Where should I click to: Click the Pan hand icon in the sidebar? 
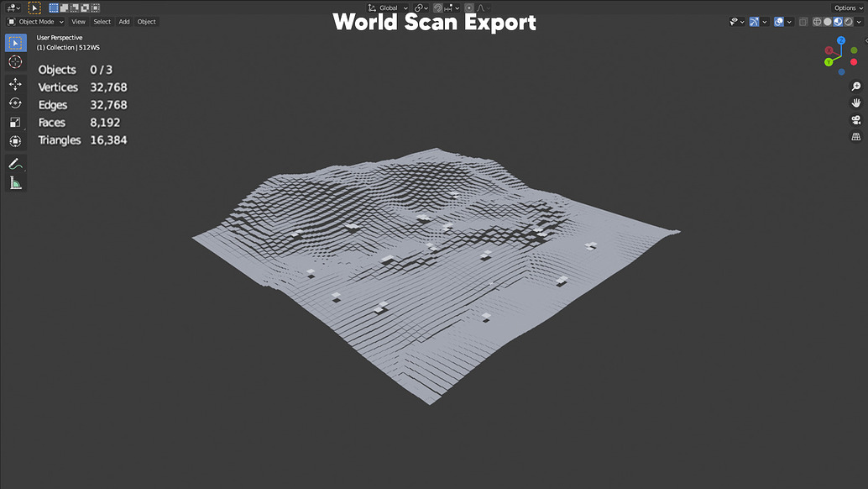click(x=855, y=103)
